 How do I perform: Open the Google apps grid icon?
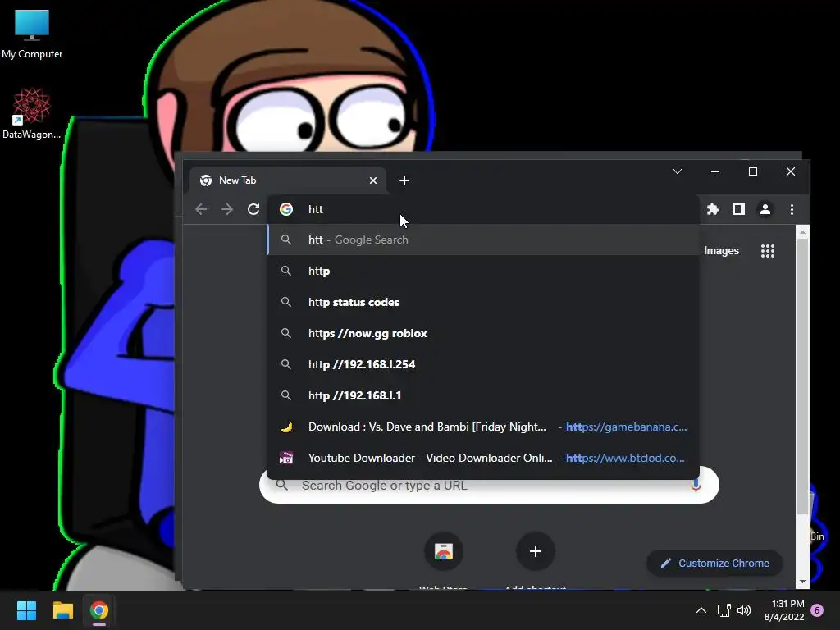click(x=768, y=251)
